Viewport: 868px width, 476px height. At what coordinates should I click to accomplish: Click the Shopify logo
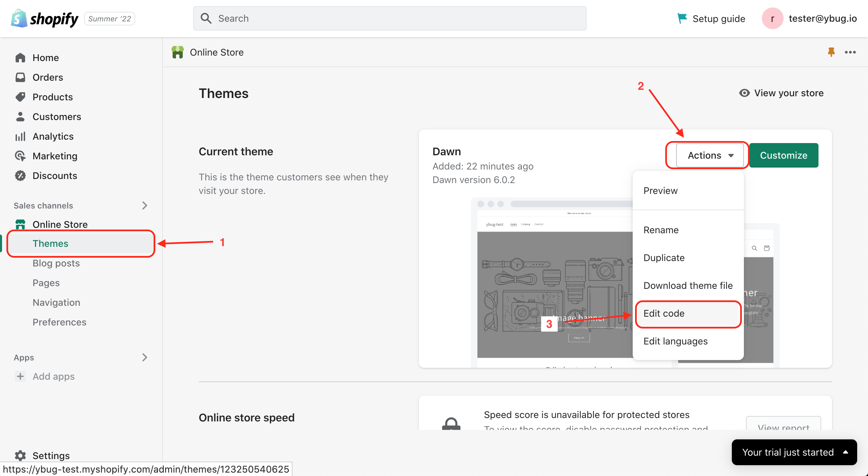tap(44, 19)
